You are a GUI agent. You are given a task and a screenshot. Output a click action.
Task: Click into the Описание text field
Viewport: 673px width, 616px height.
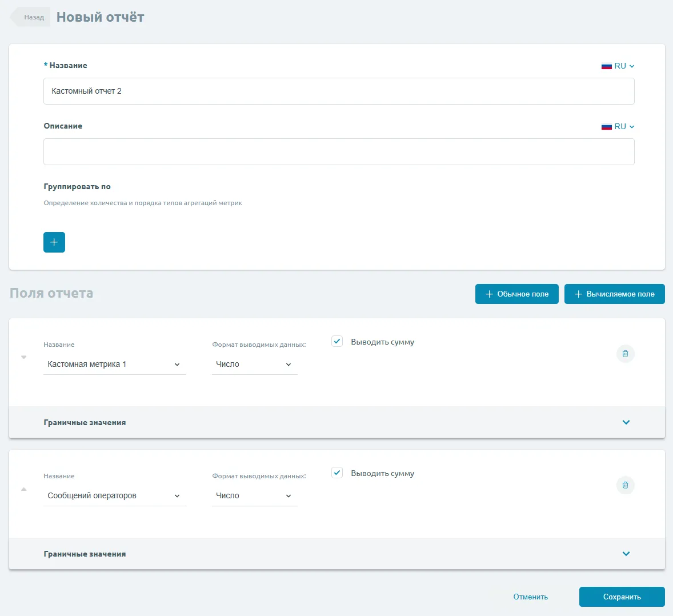(339, 152)
